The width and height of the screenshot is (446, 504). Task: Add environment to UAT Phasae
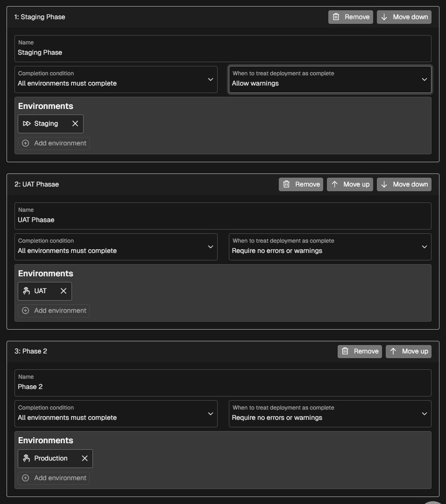point(54,311)
